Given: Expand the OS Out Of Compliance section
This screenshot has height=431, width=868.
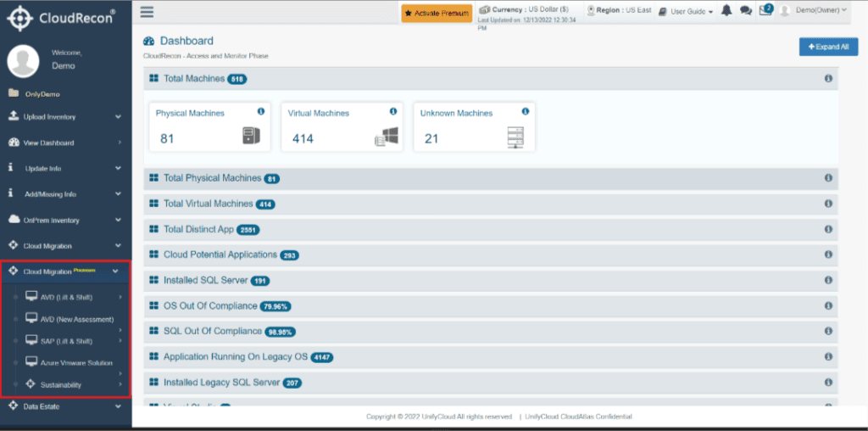Looking at the screenshot, I should click(491, 305).
